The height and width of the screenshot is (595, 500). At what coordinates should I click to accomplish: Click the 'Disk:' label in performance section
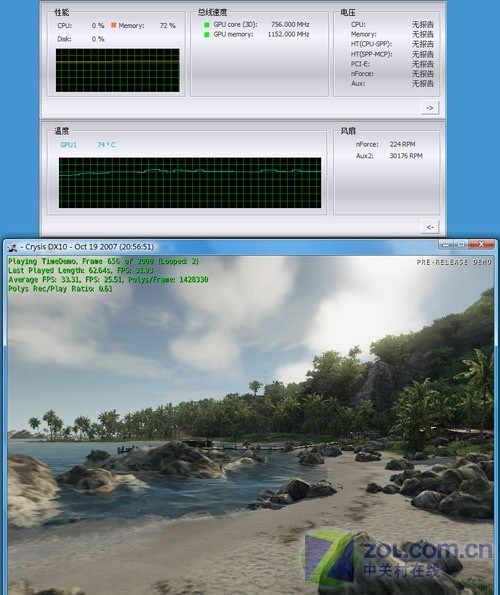coord(64,39)
